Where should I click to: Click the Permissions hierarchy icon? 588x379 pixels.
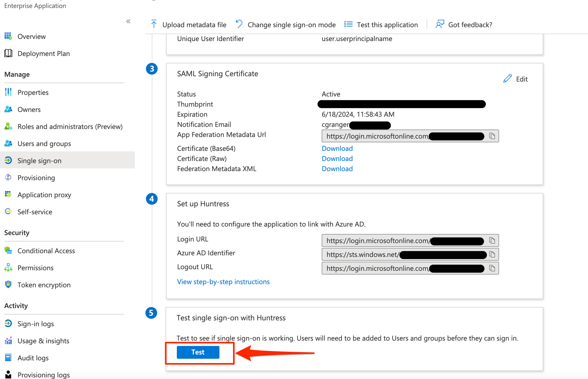coord(8,267)
